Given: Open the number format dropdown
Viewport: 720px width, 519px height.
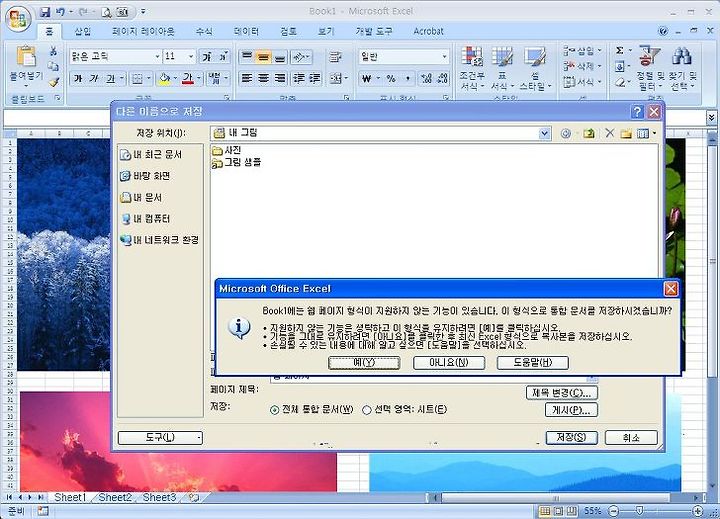Looking at the screenshot, I should 444,57.
